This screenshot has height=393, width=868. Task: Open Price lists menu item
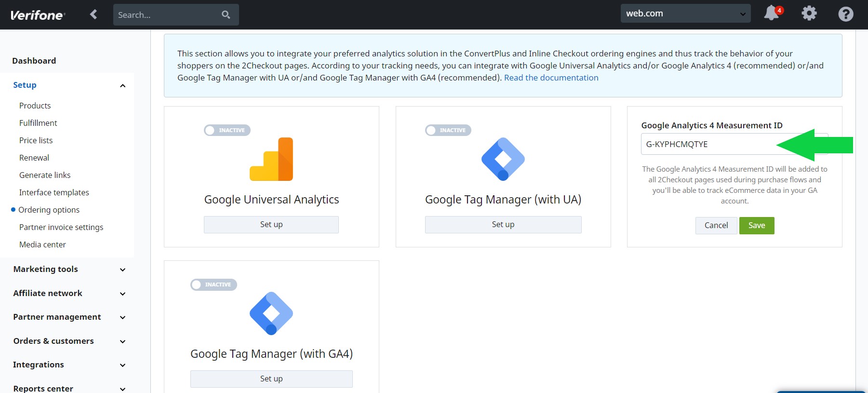click(x=36, y=140)
